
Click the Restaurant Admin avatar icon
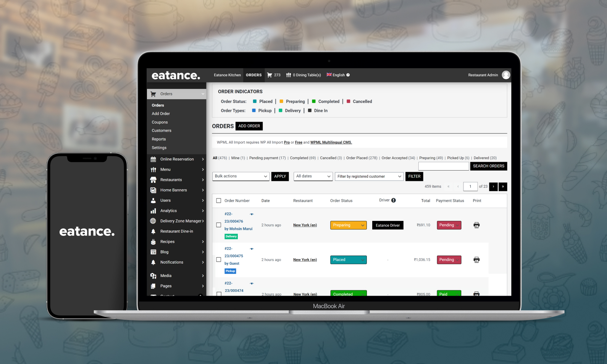(506, 75)
